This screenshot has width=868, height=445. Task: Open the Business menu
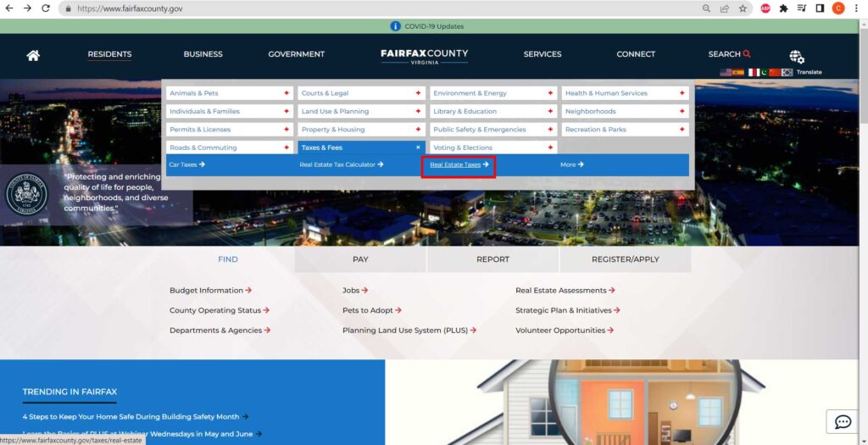click(203, 54)
